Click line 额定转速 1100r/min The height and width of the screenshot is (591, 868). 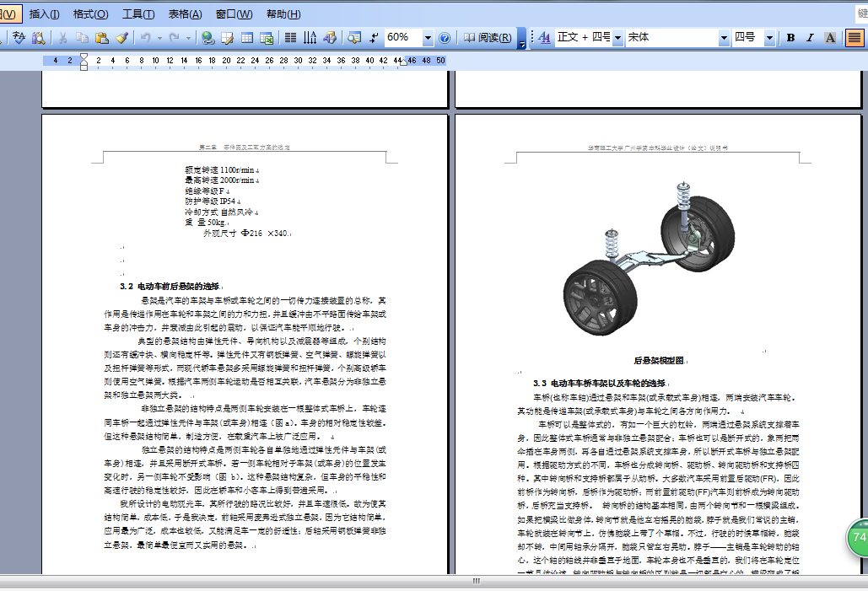pyautogui.click(x=220, y=170)
